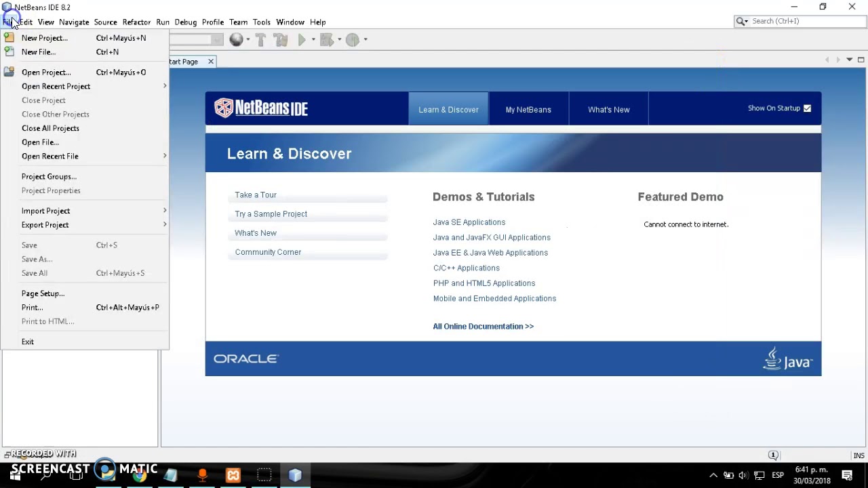Click the Build Project hammer icon
Viewport: 868px width, 488px height.
260,40
